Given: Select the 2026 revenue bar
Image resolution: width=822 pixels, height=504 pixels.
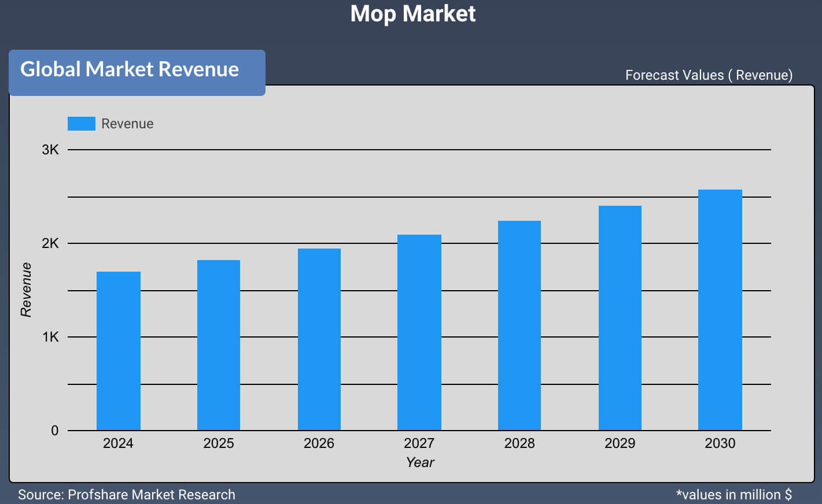Looking at the screenshot, I should tap(319, 339).
